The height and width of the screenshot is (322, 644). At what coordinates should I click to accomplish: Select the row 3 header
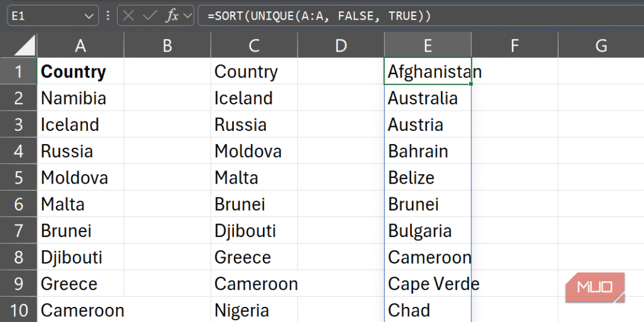tap(18, 124)
